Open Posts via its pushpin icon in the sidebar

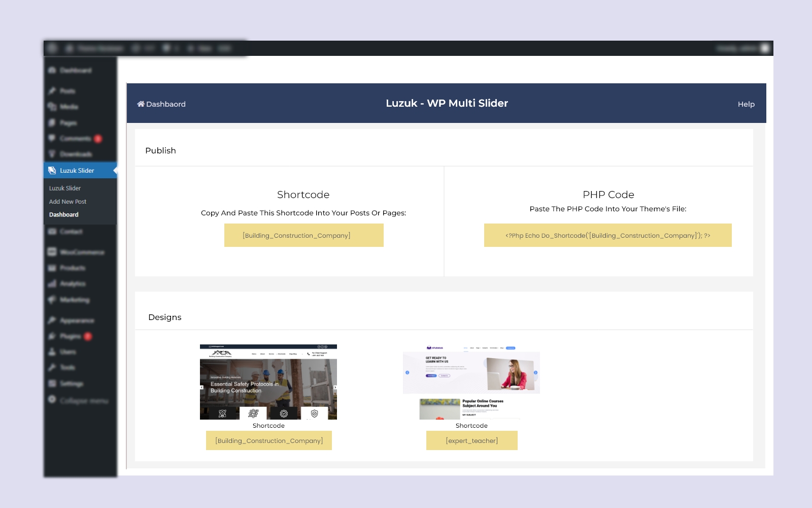52,91
